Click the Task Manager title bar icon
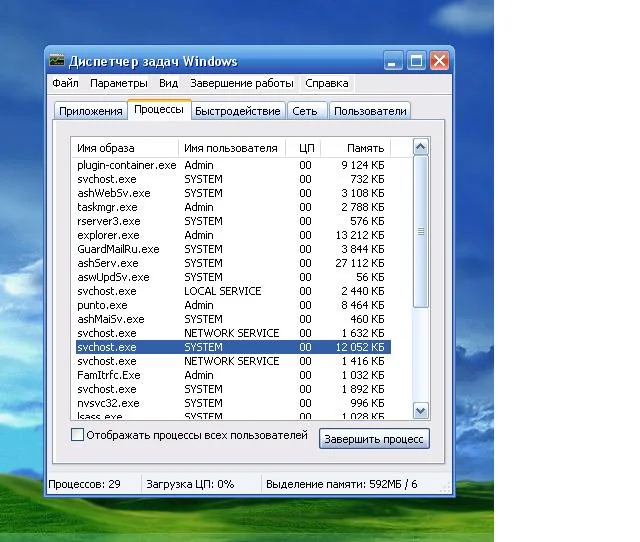The width and height of the screenshot is (640, 542). (58, 60)
